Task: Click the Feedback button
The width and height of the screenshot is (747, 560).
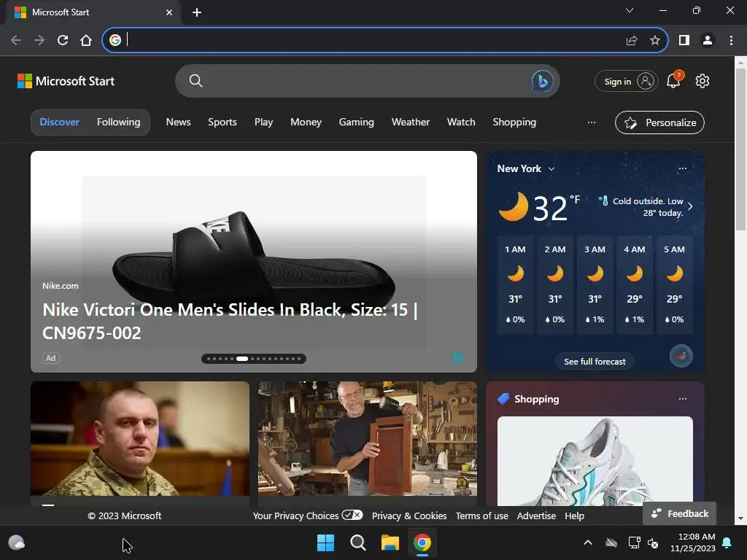Action: point(679,513)
